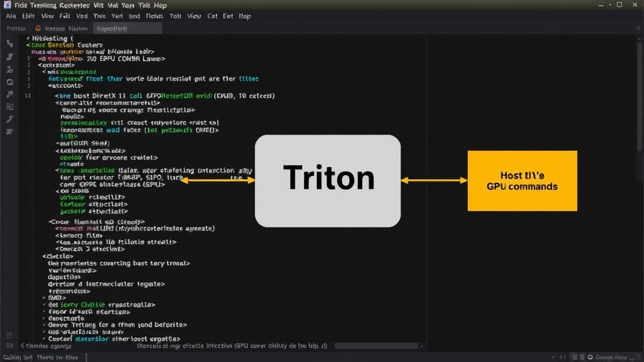Screen dimensions: 644x362
Task: Collapse the first code line's fold arrow
Action: pos(28,38)
